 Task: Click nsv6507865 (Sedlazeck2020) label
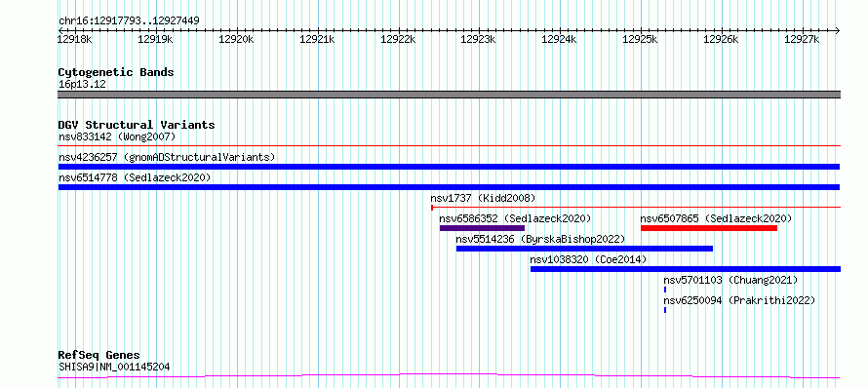coord(716,218)
